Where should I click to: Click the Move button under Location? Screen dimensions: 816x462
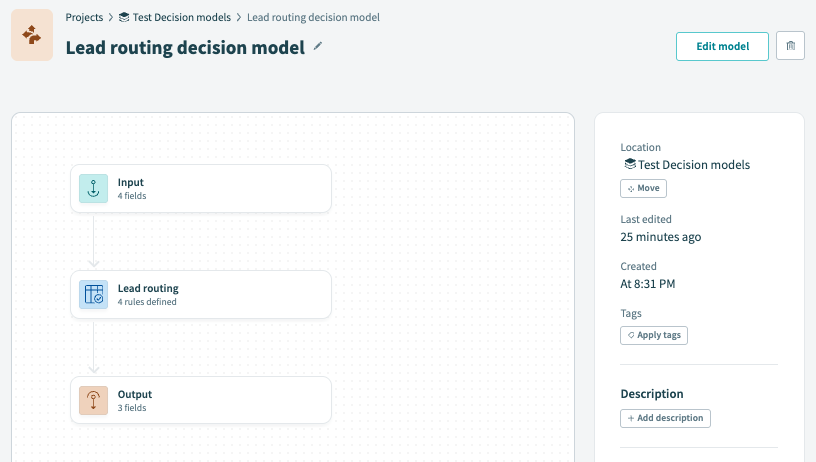[643, 188]
